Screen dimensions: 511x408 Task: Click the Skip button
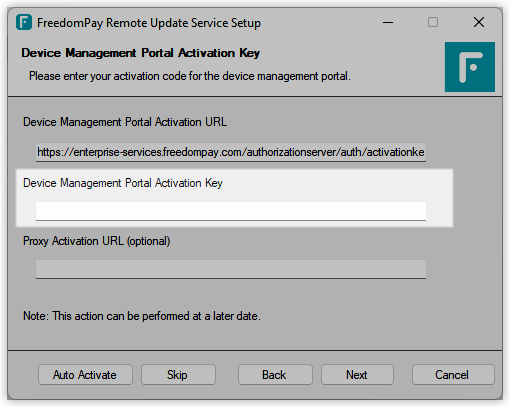coord(178,375)
